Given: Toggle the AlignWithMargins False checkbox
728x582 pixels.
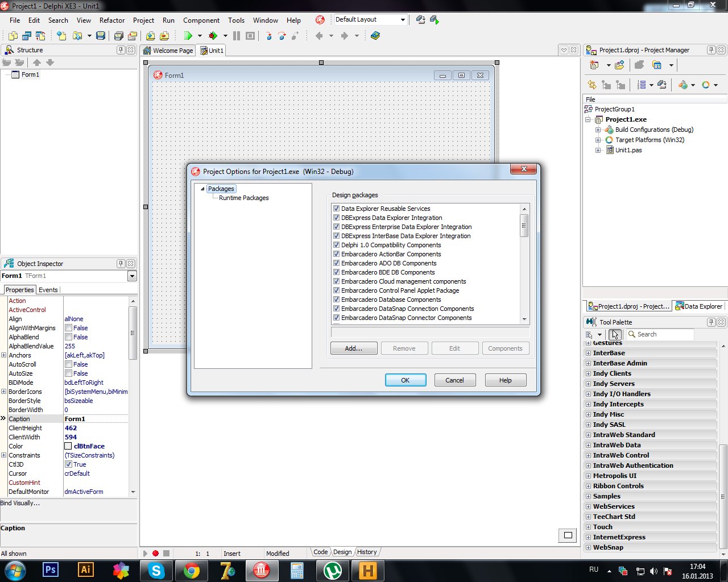Looking at the screenshot, I should coord(68,328).
